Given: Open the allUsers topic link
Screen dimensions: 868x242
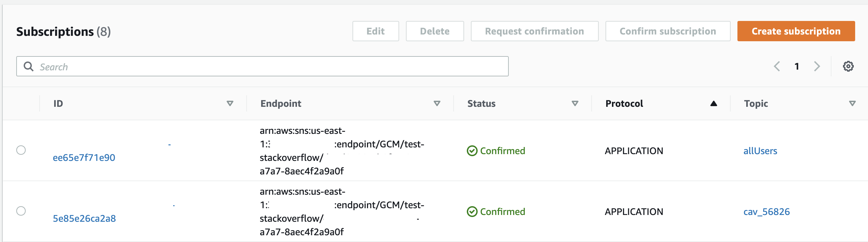Looking at the screenshot, I should point(760,151).
